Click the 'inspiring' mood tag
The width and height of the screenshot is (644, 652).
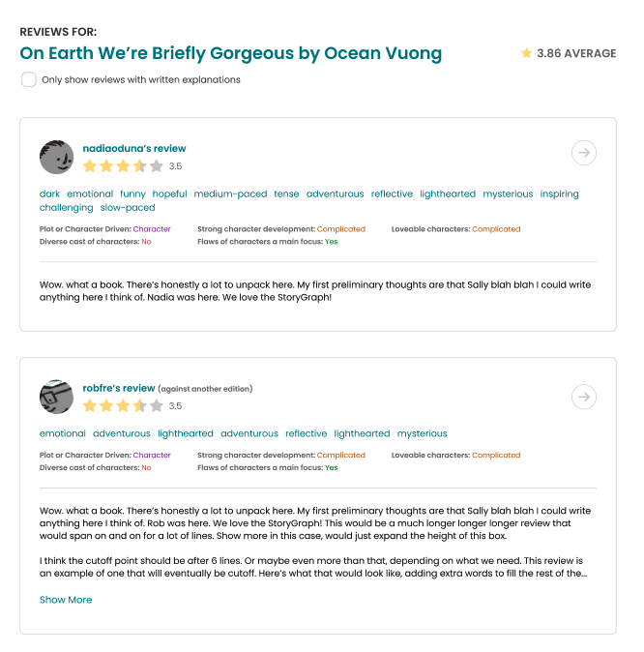coord(559,193)
